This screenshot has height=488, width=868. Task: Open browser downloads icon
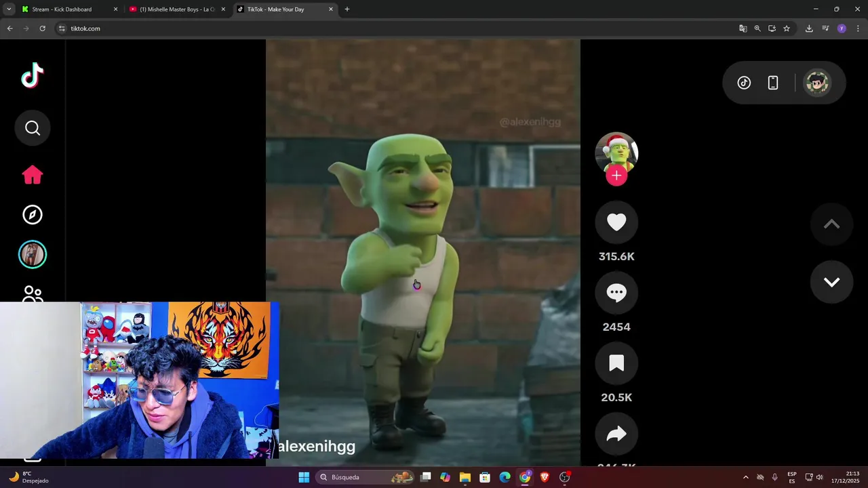809,28
